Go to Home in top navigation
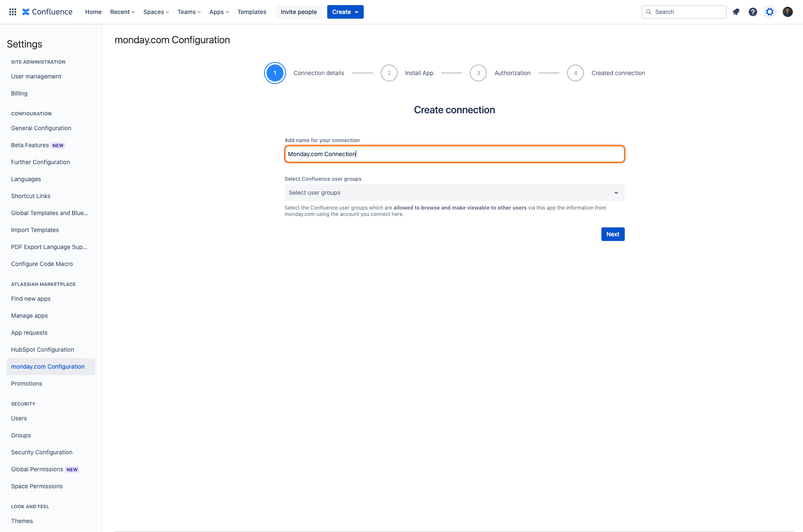This screenshot has height=532, width=803. pyautogui.click(x=93, y=12)
